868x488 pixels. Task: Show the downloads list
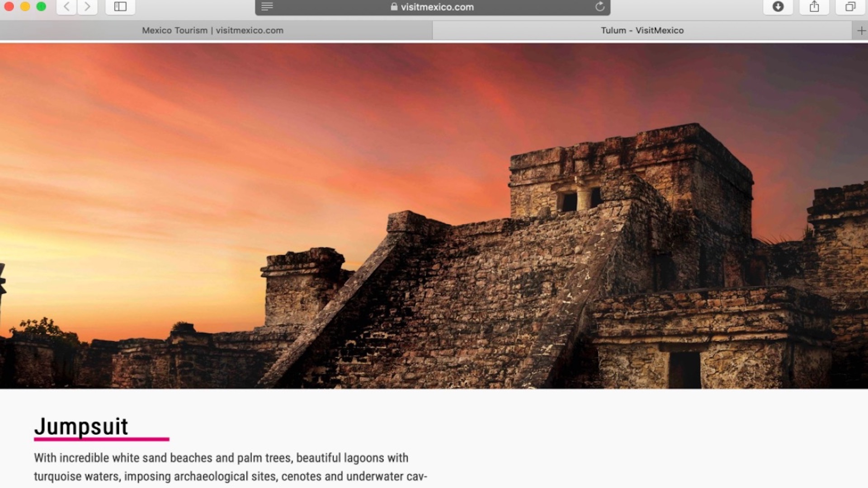(778, 7)
